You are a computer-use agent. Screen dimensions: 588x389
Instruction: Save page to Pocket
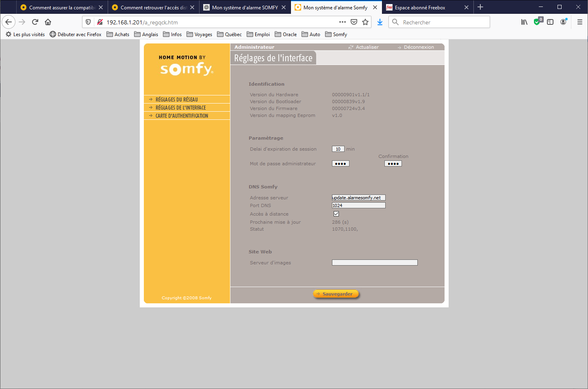tap(354, 22)
